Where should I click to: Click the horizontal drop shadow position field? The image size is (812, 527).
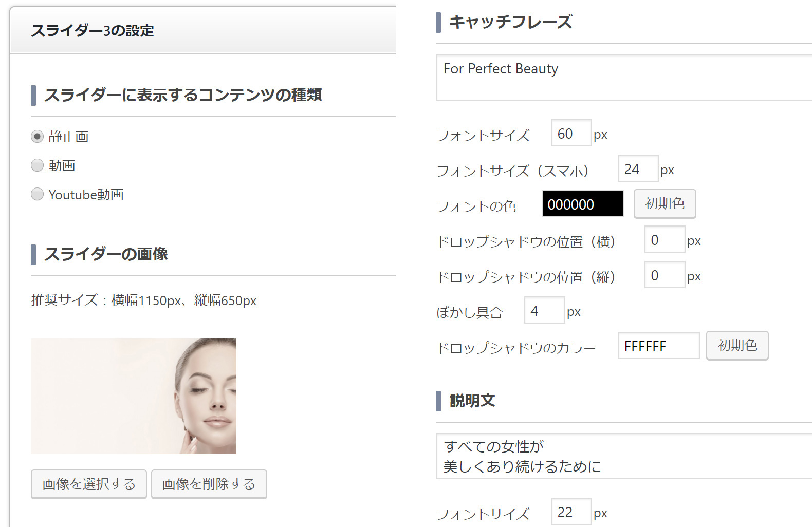(665, 239)
